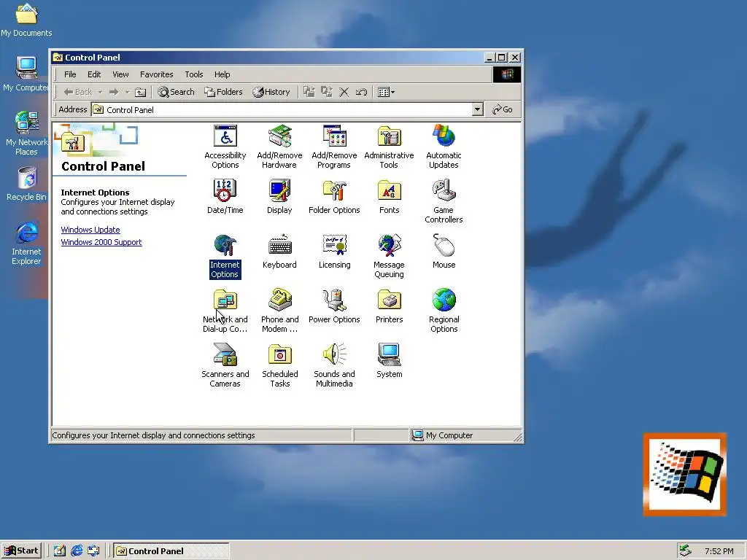Select Regional Options globe icon

click(x=444, y=311)
